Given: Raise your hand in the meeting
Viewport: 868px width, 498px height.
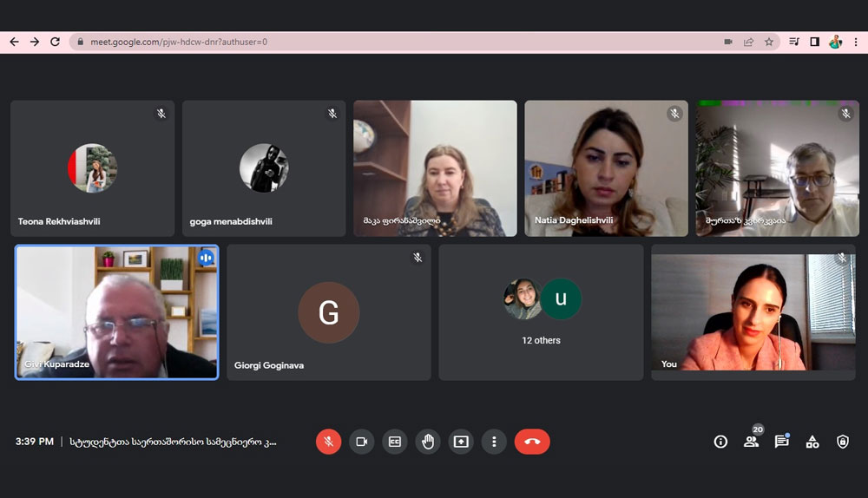Looking at the screenshot, I should point(427,442).
